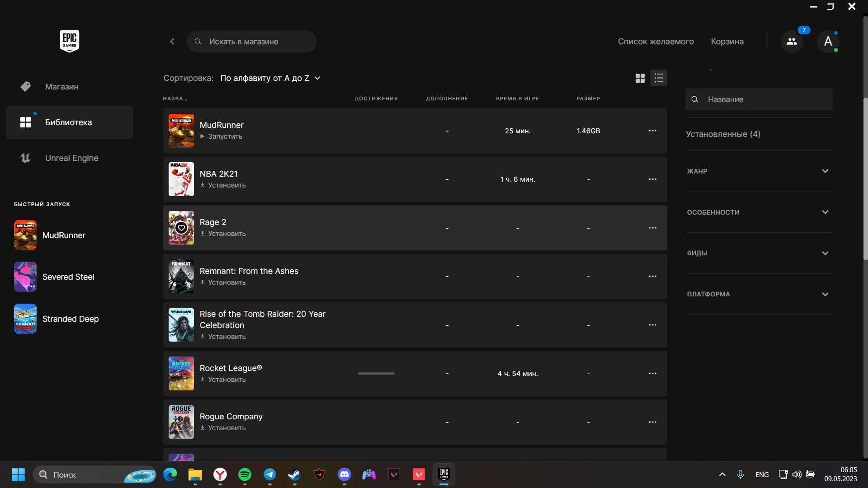
Task: Expand the ЖАНР filter section
Action: point(759,171)
